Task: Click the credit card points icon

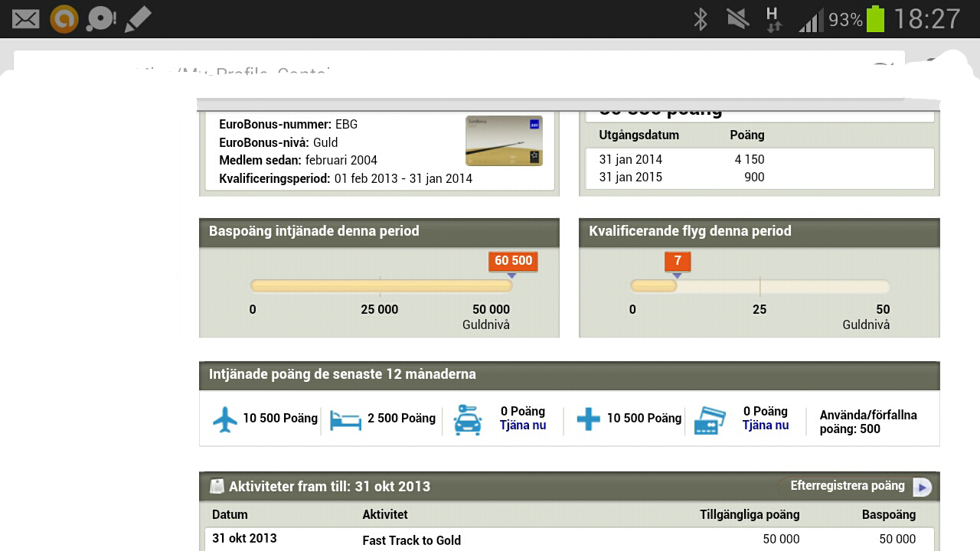Action: tap(710, 420)
